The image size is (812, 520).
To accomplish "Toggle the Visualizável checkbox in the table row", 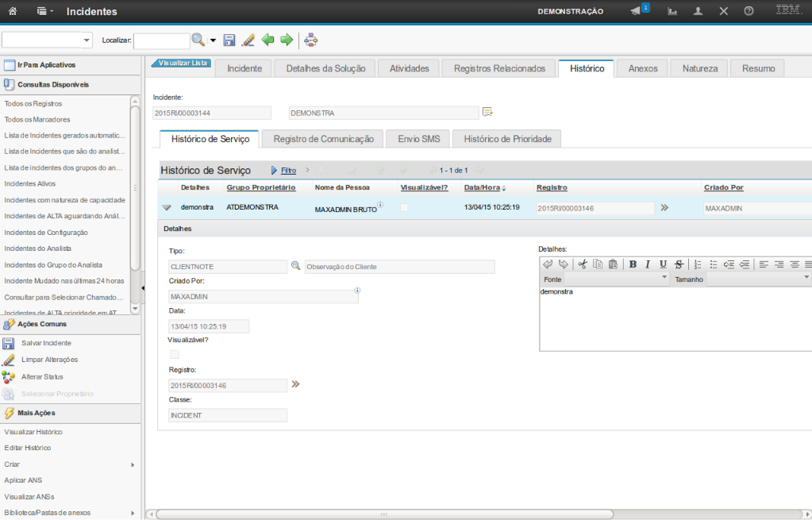I will (x=405, y=207).
